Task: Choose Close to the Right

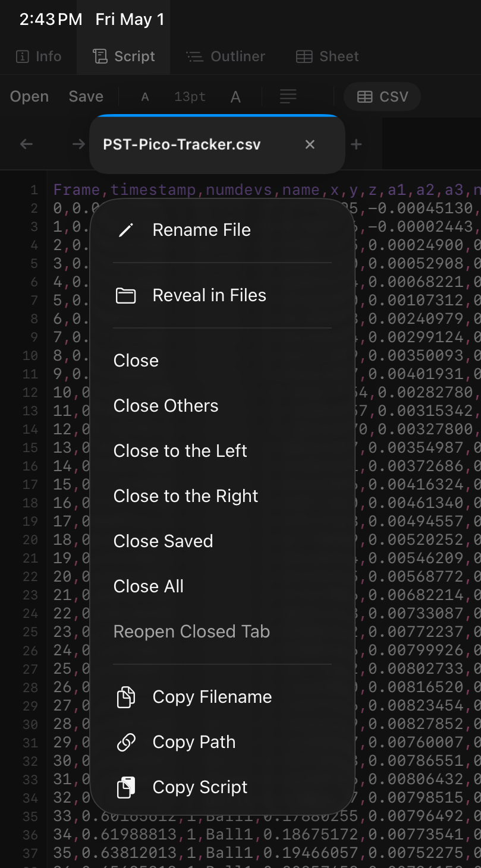Action: tap(222, 496)
